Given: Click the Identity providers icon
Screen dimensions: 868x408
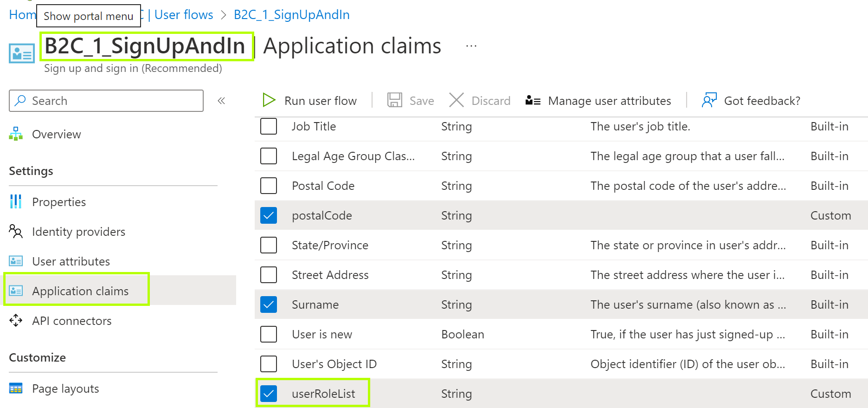Looking at the screenshot, I should (x=16, y=231).
